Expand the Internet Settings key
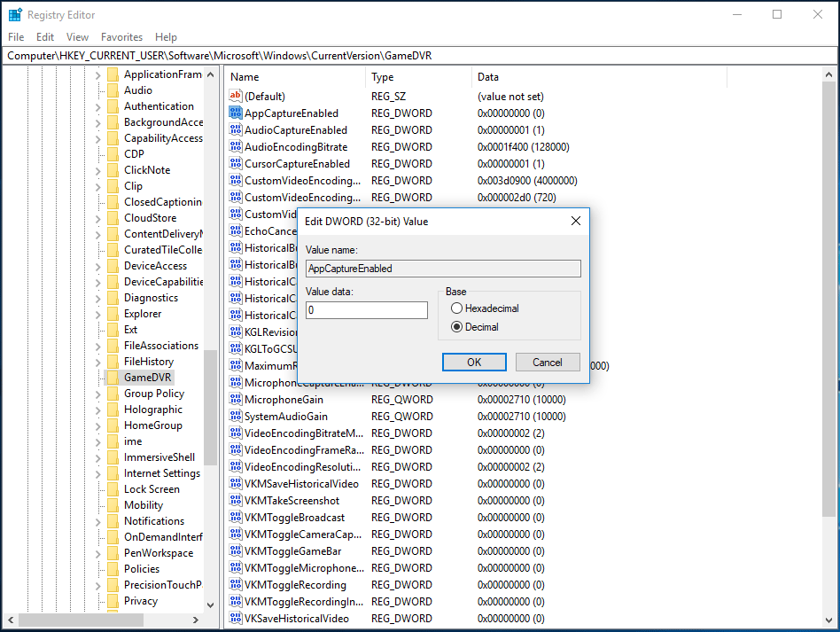 click(x=97, y=473)
